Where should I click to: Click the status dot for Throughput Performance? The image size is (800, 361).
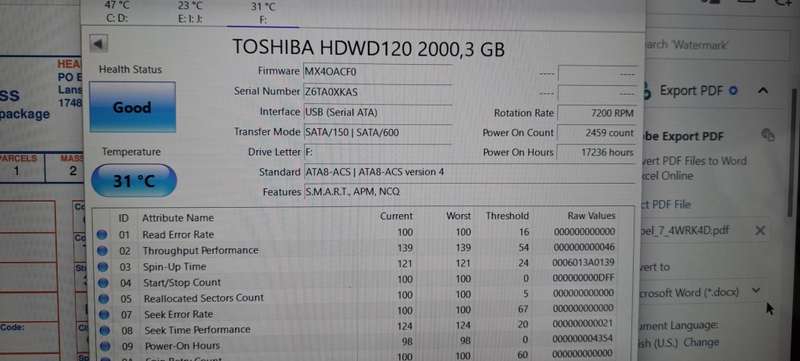tap(103, 250)
